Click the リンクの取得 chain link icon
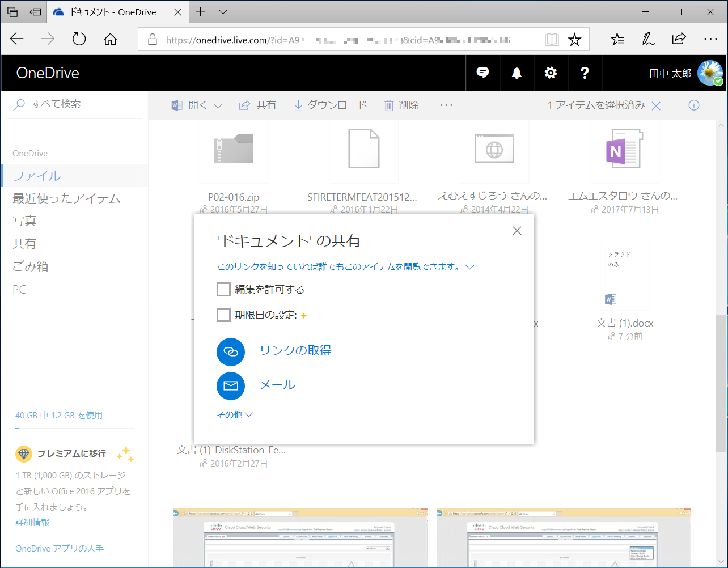This screenshot has height=568, width=728. [x=231, y=351]
